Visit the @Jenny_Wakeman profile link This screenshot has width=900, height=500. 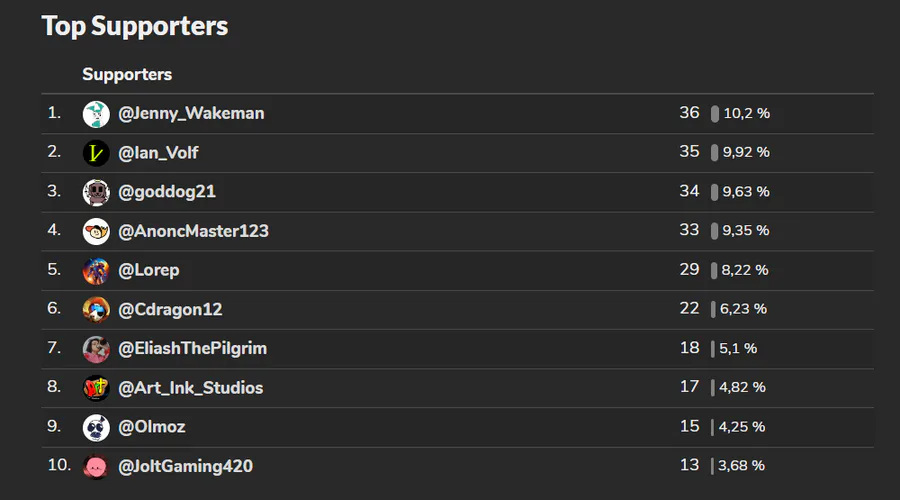[191, 114]
